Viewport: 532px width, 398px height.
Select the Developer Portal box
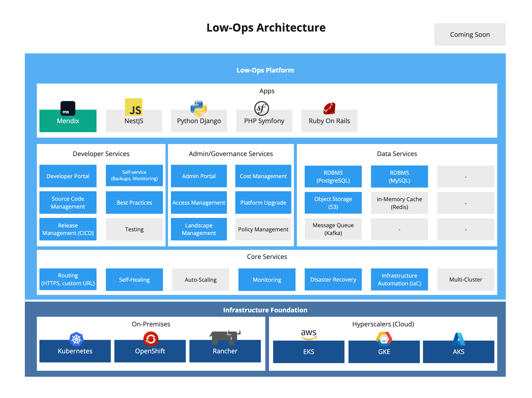[x=68, y=176]
